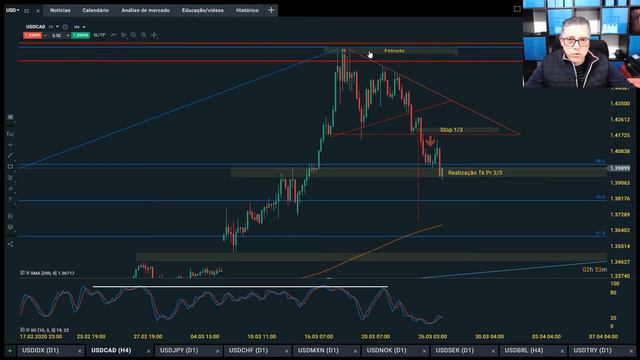Screen dimensions: 640x360
Task: Click the share icon in left sidebar
Action: (x=10, y=244)
